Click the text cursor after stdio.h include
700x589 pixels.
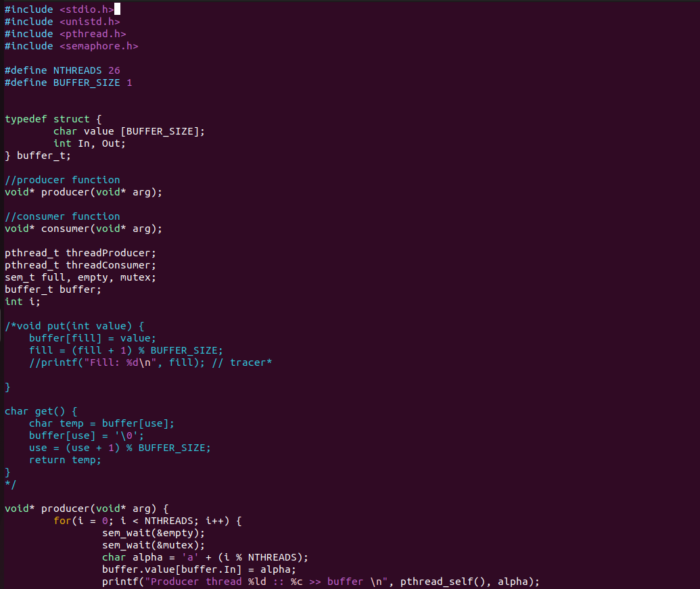(x=116, y=9)
